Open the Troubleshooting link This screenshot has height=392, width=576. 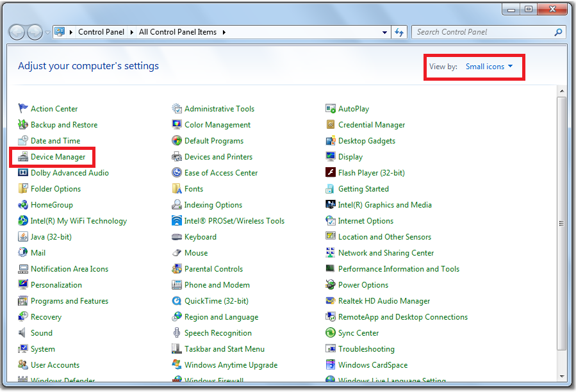[366, 349]
